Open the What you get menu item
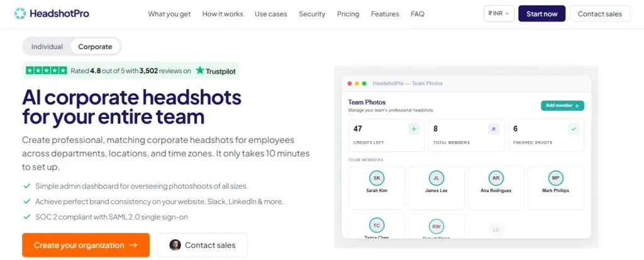 coord(169,14)
